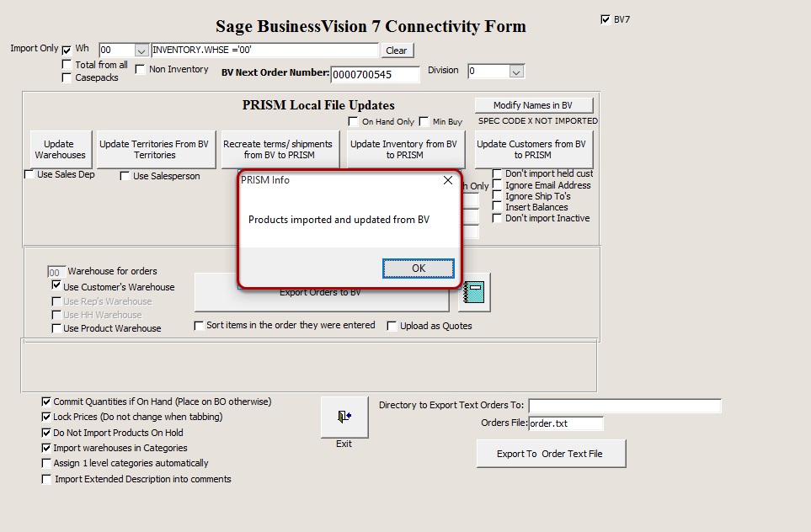Tick Don't import Inactive checkbox
The height and width of the screenshot is (532, 811).
(x=497, y=218)
